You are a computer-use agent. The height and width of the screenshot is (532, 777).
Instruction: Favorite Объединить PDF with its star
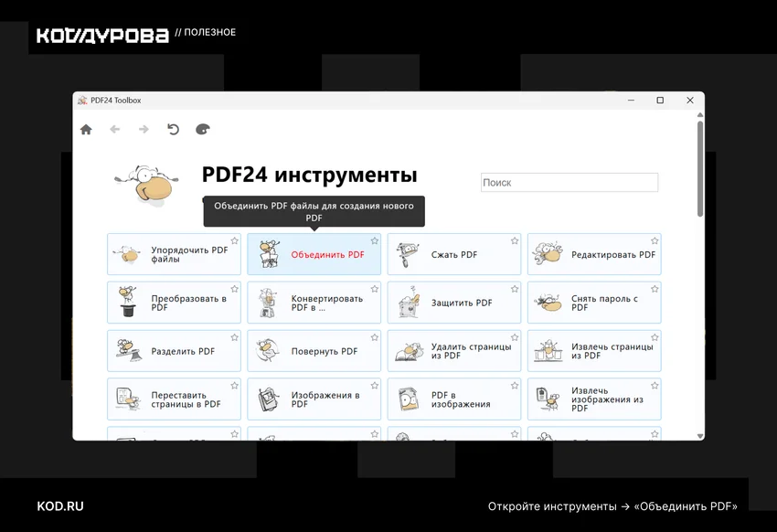(375, 240)
